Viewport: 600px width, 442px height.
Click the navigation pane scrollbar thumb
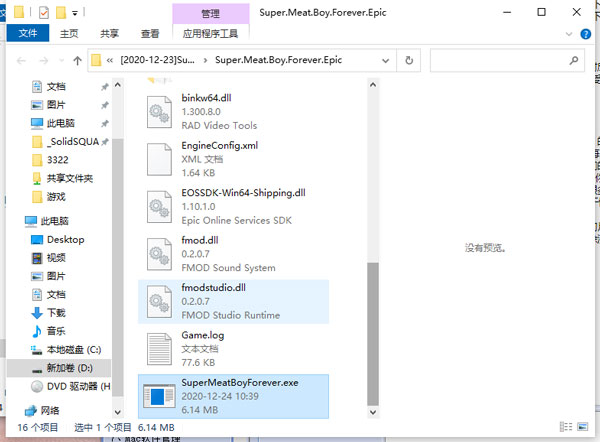click(118, 267)
